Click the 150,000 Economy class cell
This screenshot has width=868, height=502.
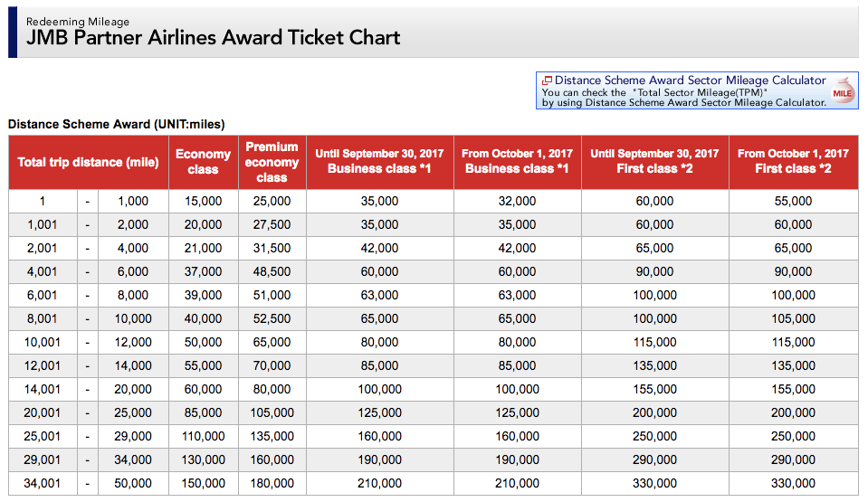[203, 483]
